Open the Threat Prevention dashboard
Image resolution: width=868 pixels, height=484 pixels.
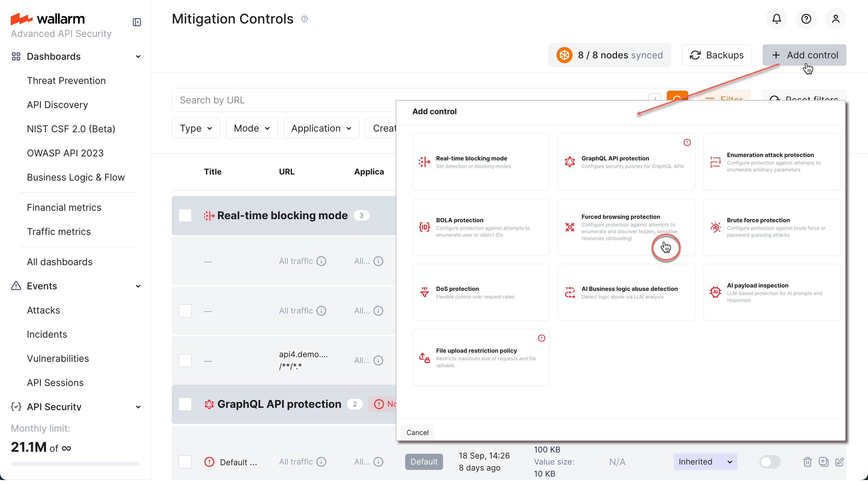pos(66,81)
